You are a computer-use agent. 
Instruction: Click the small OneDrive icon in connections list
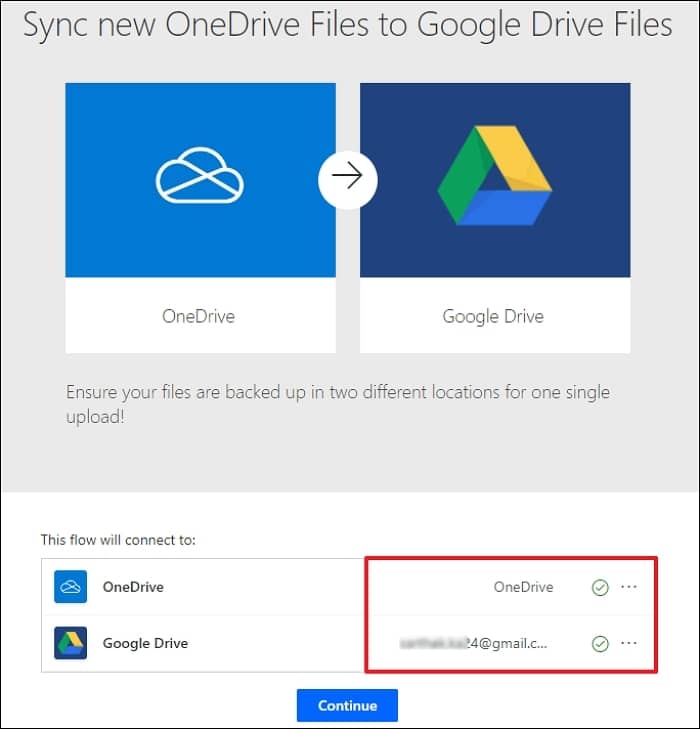[x=70, y=586]
